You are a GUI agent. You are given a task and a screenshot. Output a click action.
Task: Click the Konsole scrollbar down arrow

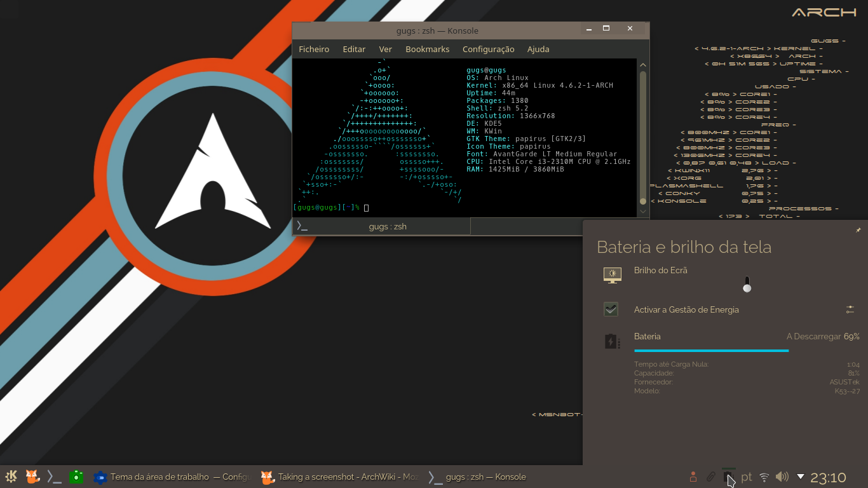[x=643, y=211]
